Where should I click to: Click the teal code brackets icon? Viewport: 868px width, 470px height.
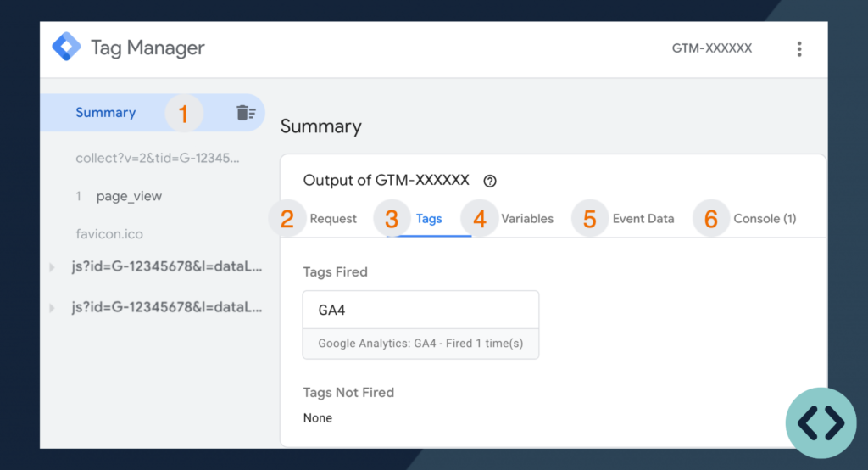[821, 422]
